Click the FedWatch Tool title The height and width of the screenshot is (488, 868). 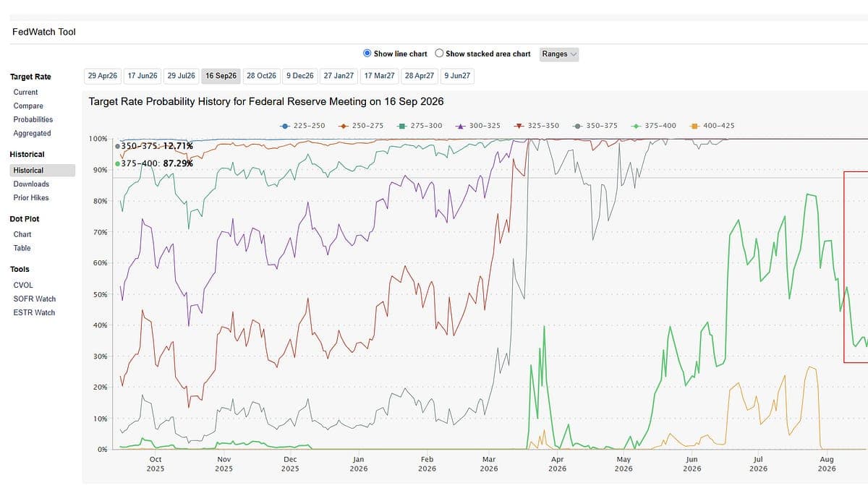[44, 32]
